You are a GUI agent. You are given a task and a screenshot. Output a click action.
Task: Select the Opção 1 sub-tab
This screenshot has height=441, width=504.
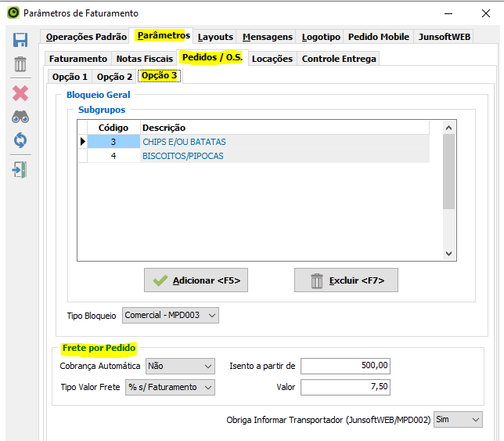pos(70,77)
